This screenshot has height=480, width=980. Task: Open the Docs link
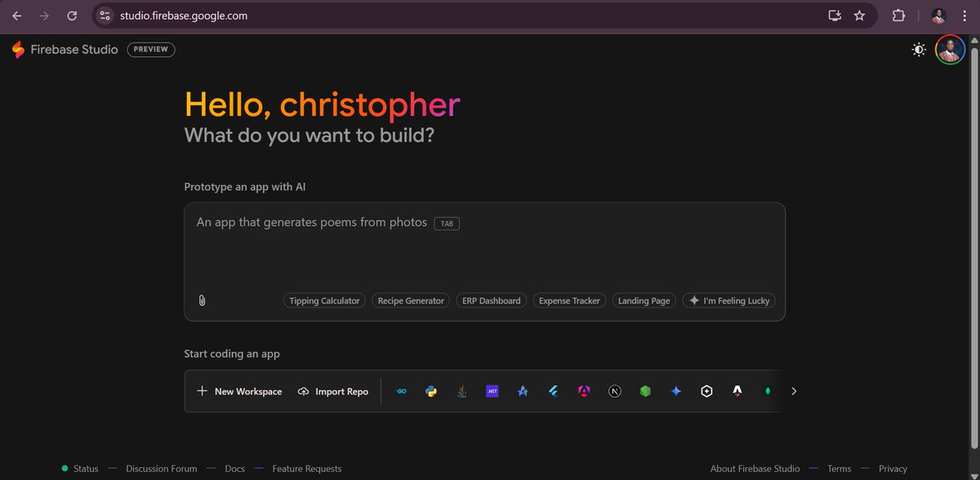(x=234, y=469)
